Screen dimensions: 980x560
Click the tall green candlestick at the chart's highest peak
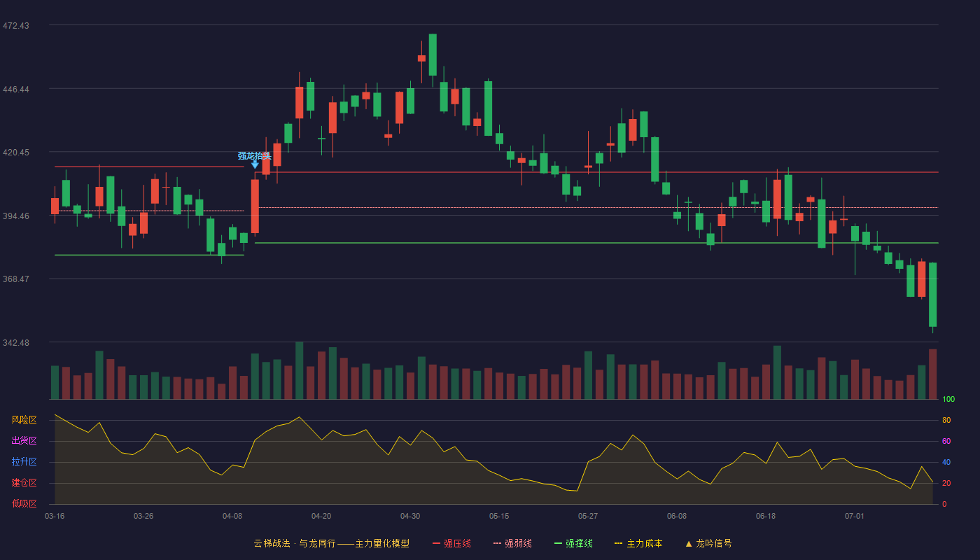pyautogui.click(x=433, y=55)
